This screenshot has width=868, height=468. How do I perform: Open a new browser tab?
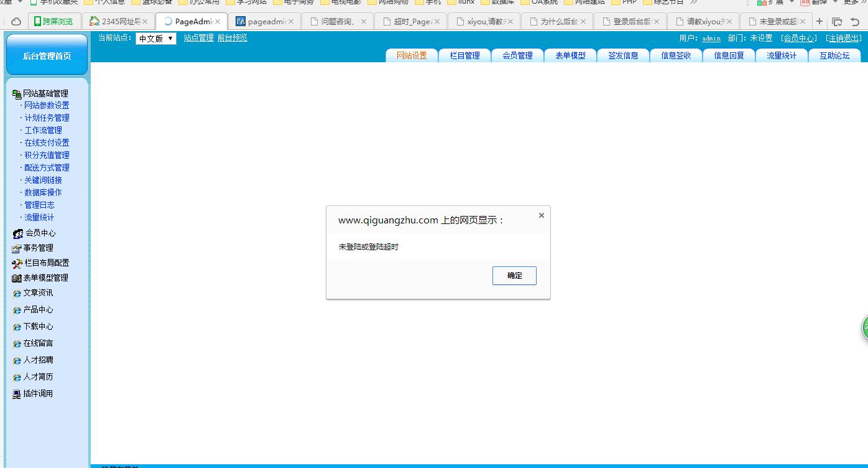point(820,21)
